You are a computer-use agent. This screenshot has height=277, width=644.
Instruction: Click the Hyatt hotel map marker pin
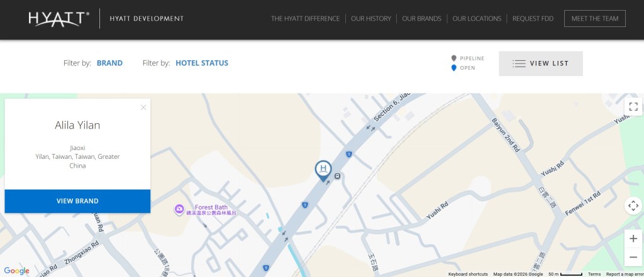(x=323, y=170)
